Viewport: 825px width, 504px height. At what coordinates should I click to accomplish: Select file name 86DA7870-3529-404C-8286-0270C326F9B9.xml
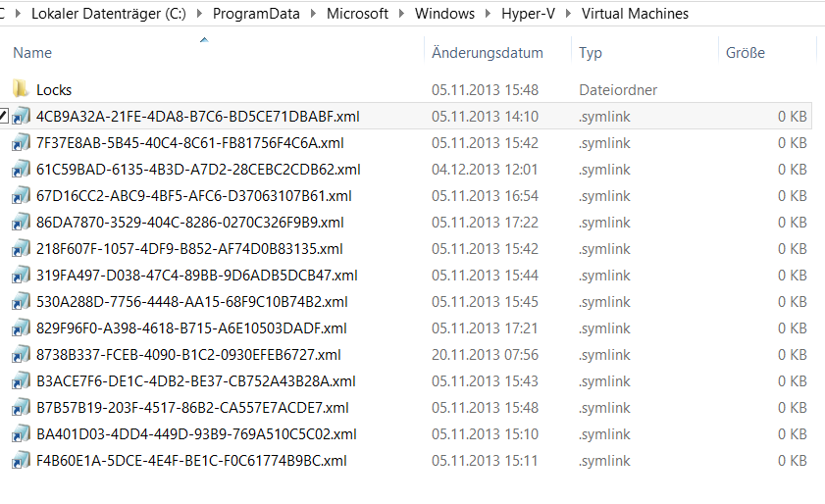(190, 222)
